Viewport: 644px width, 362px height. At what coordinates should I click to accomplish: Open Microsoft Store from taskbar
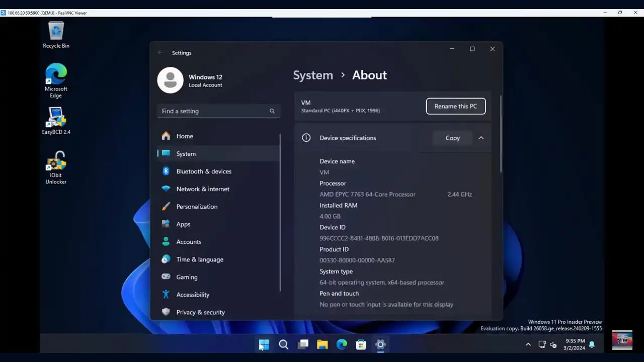[x=361, y=344]
